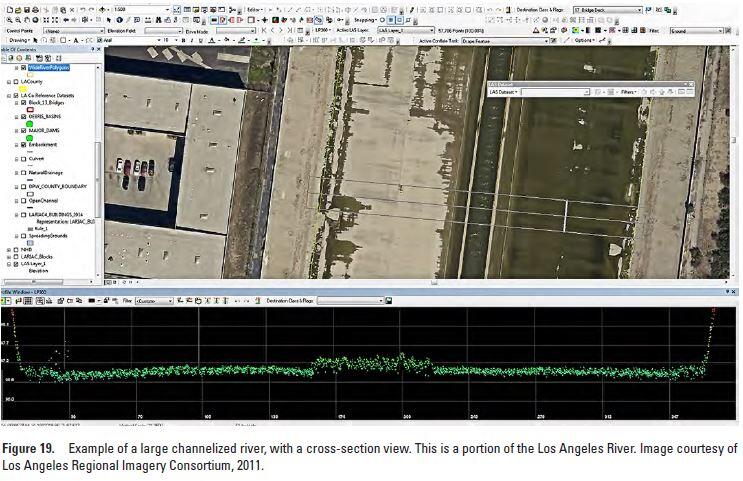
Task: Click the font size field showing 10
Action: pos(169,40)
